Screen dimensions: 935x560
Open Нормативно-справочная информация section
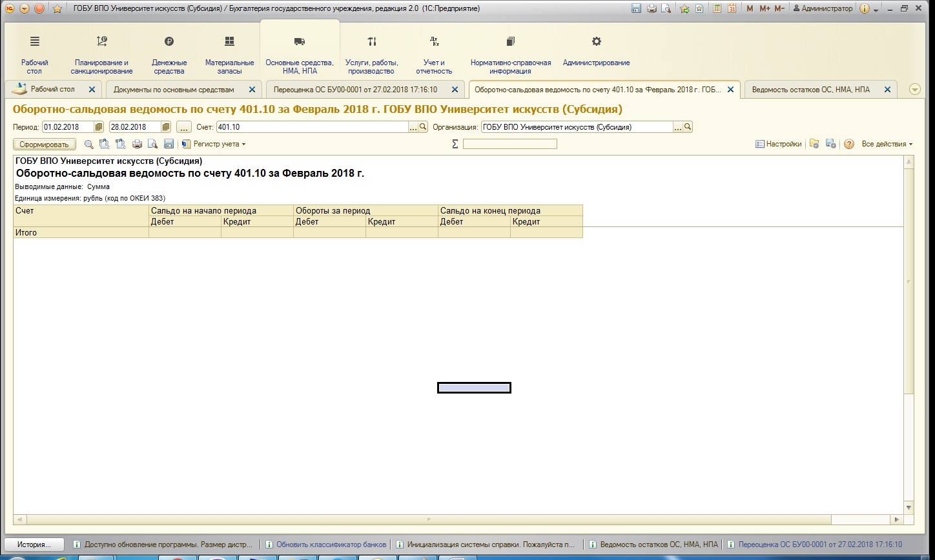(x=511, y=55)
